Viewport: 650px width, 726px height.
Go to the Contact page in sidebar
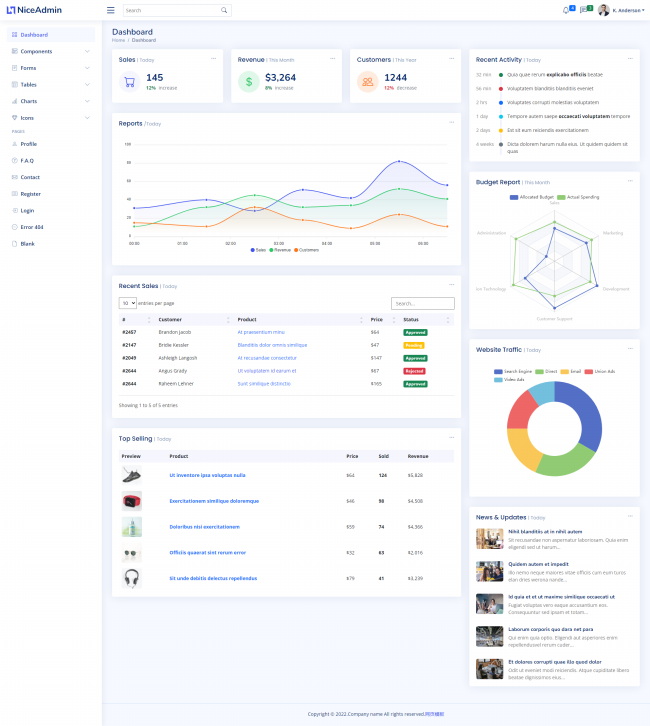[x=30, y=177]
